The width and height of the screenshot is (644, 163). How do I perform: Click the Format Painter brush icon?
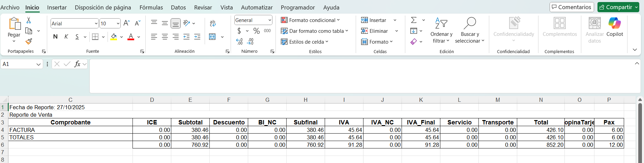pyautogui.click(x=29, y=42)
